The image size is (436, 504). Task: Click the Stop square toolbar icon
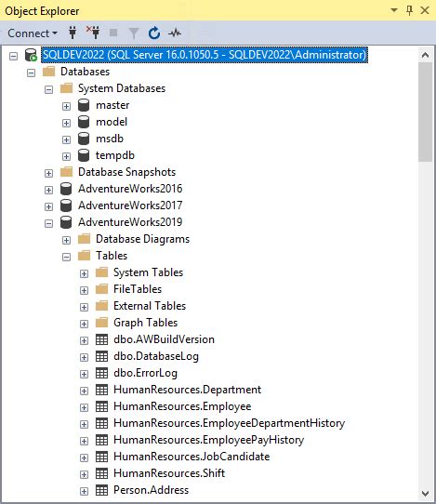(x=113, y=33)
